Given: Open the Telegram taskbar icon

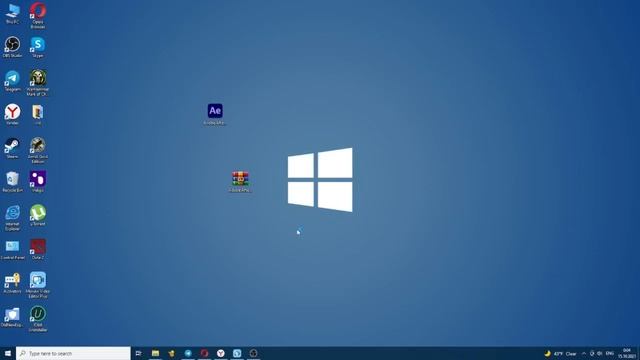Looking at the screenshot, I should pos(188,353).
